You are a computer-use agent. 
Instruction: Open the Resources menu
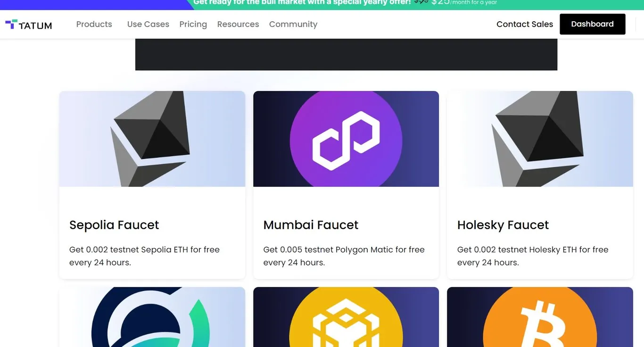238,24
